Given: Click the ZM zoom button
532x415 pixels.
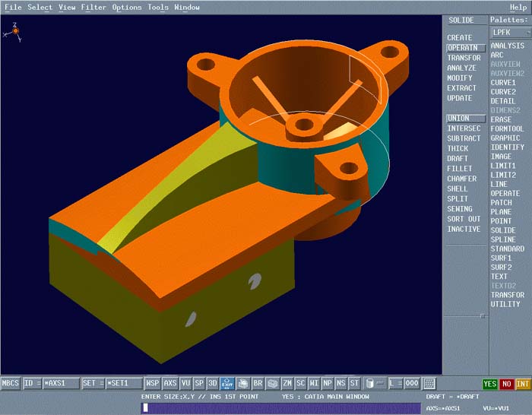Looking at the screenshot, I should click(287, 384).
